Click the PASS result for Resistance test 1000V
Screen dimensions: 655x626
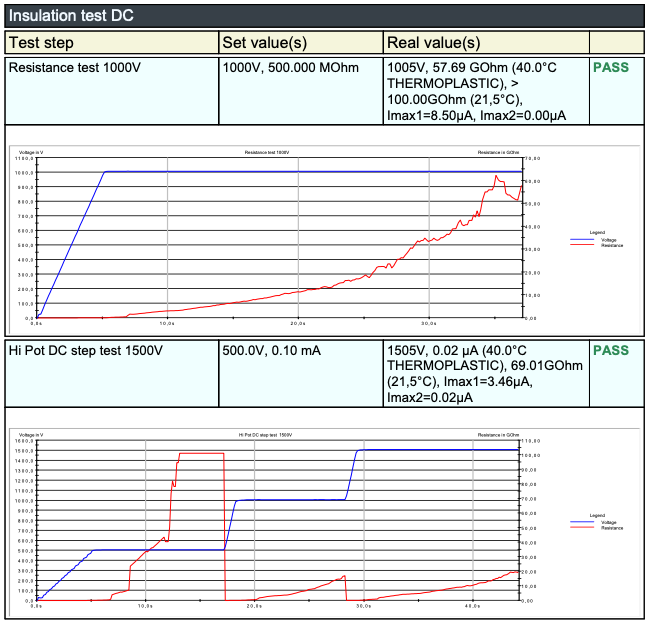click(611, 68)
